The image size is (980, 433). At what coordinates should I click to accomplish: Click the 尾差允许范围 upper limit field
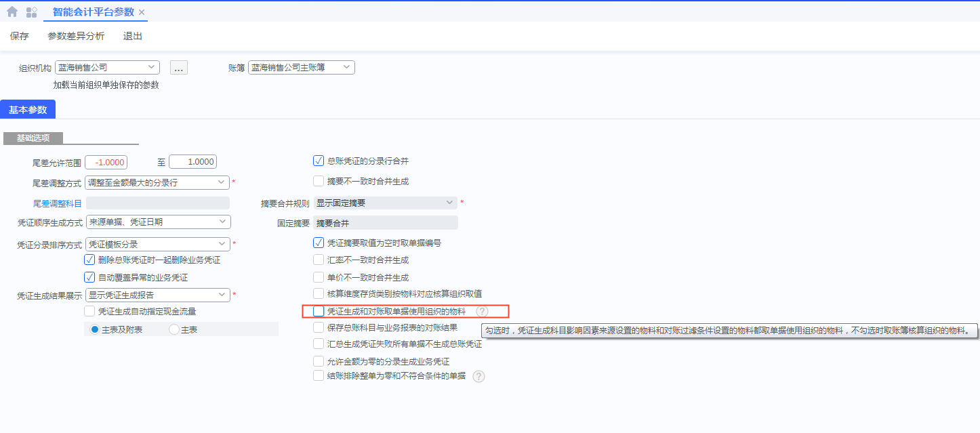(192, 162)
